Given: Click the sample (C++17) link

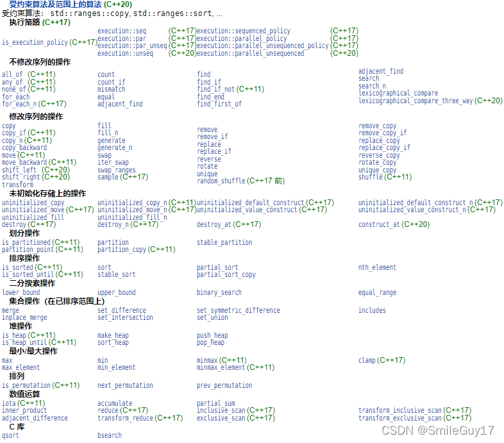Looking at the screenshot, I should pos(122,177).
